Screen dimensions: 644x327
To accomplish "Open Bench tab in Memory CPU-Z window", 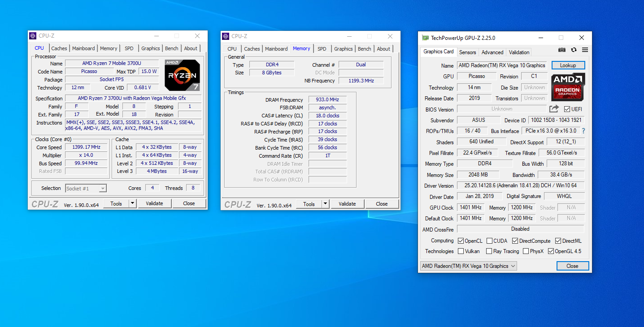I will pyautogui.click(x=365, y=49).
